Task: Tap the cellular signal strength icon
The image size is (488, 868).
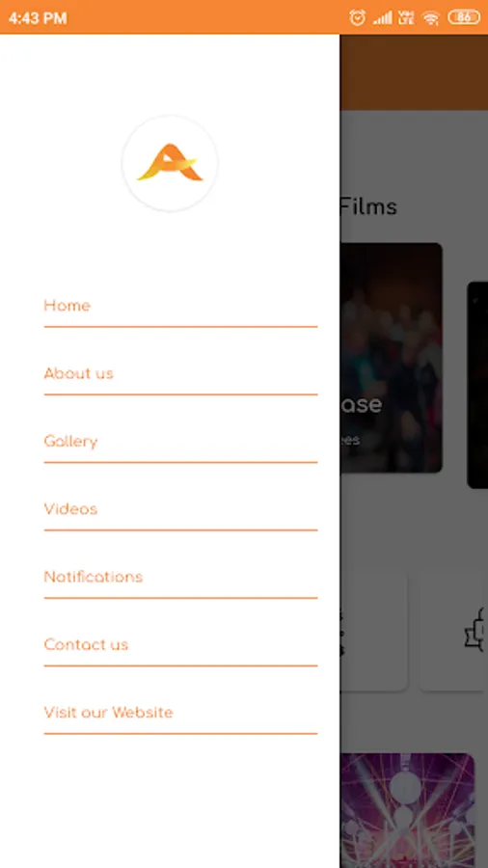Action: point(383,18)
